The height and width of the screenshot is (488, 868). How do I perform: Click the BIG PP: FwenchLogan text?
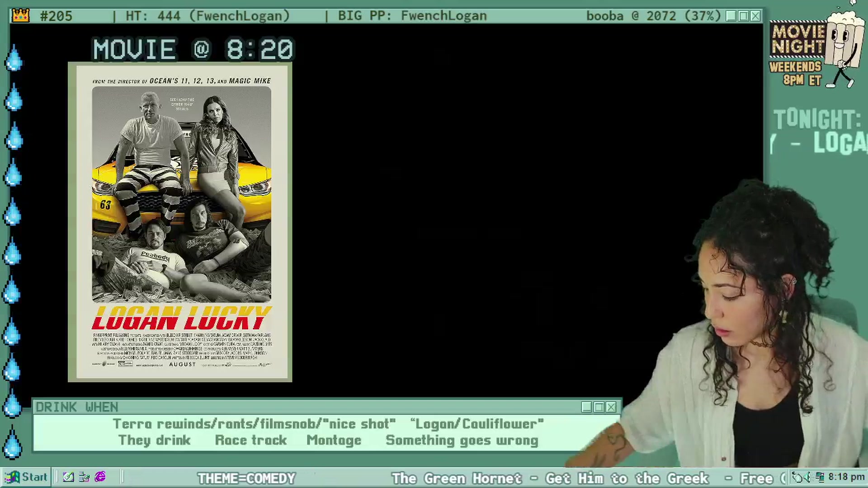click(412, 16)
